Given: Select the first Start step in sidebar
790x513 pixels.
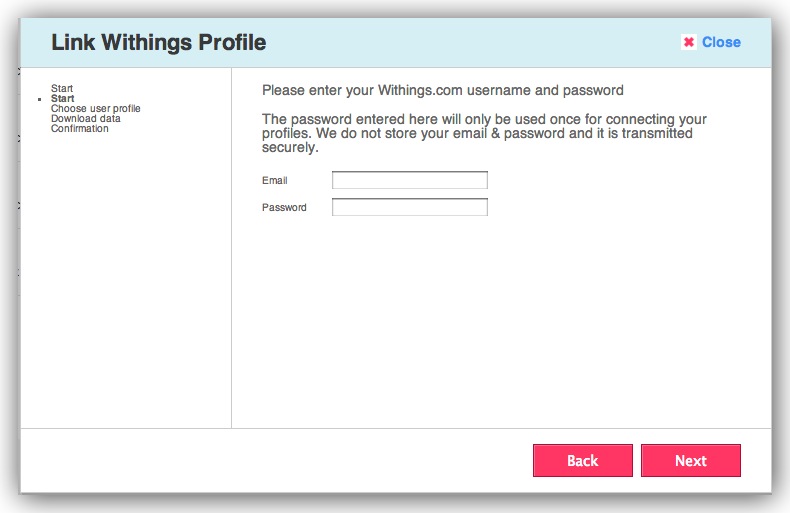Looking at the screenshot, I should point(62,89).
